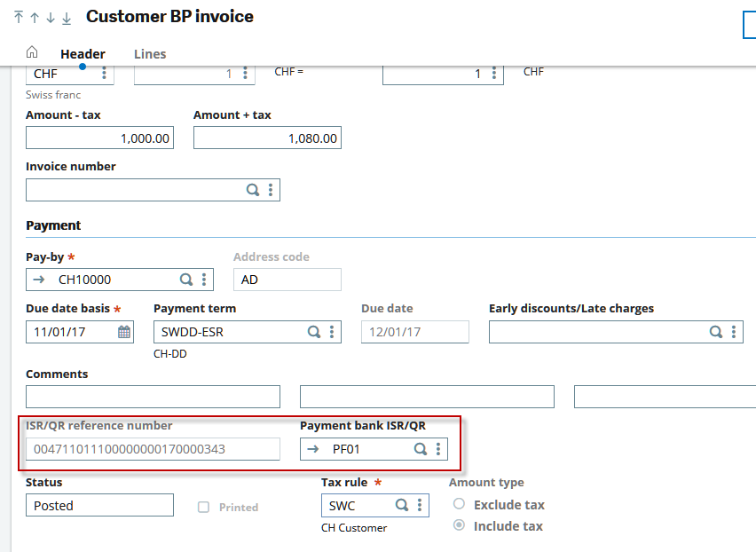Open the home icon tab
Screen dimensions: 756x552
[x=32, y=53]
